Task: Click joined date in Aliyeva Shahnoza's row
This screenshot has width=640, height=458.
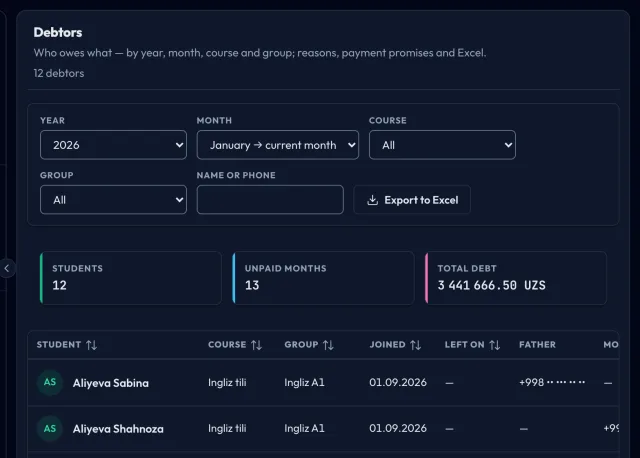Action: [398, 428]
